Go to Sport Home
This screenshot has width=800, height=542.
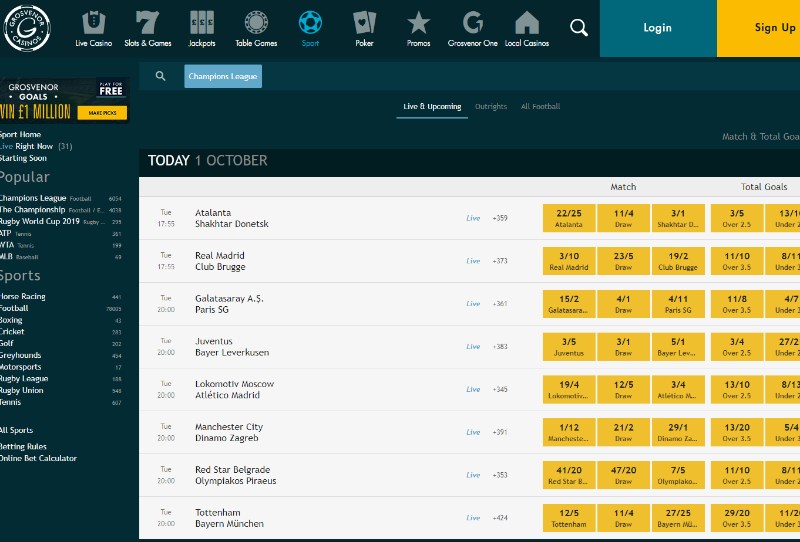click(20, 135)
